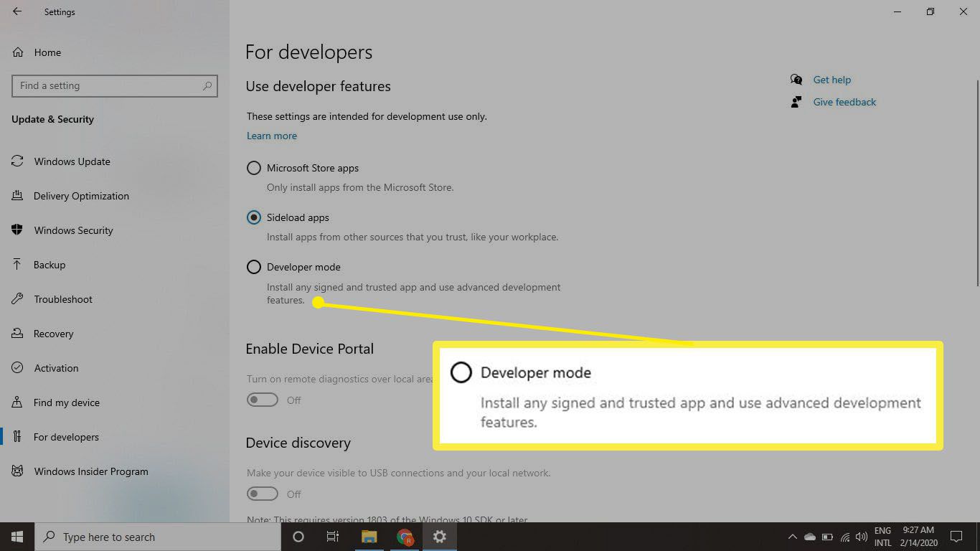This screenshot has width=980, height=551.
Task: Select For developers in the sidebar
Action: (67, 437)
